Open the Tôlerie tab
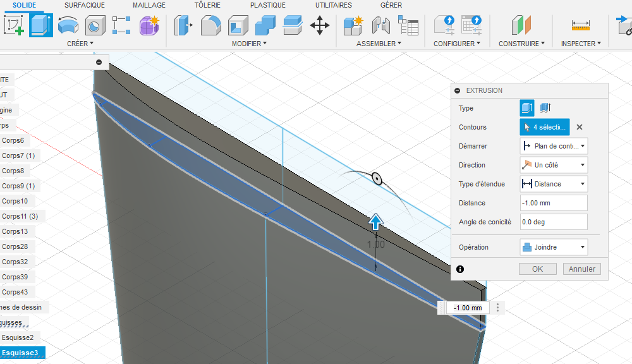This screenshot has width=632, height=364. pos(207,5)
